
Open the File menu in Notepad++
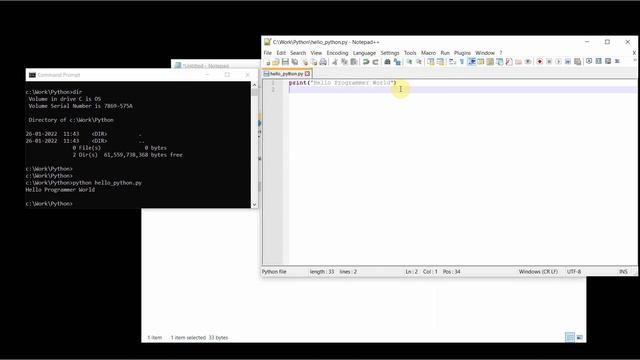(267, 53)
